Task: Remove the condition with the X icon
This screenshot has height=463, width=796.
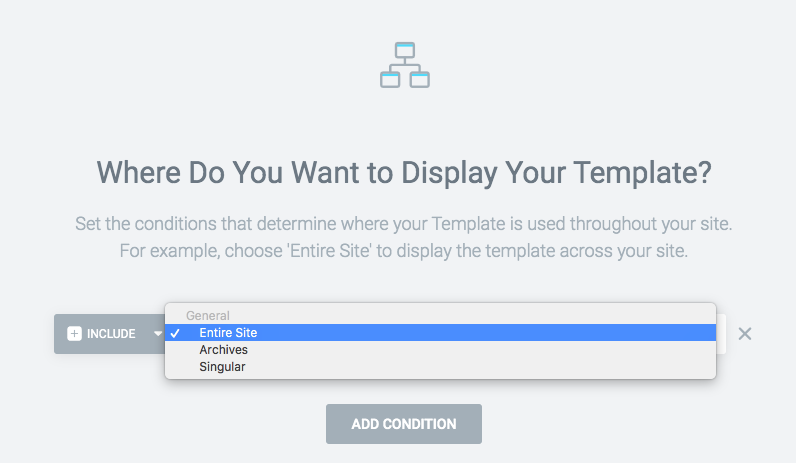Action: point(745,334)
